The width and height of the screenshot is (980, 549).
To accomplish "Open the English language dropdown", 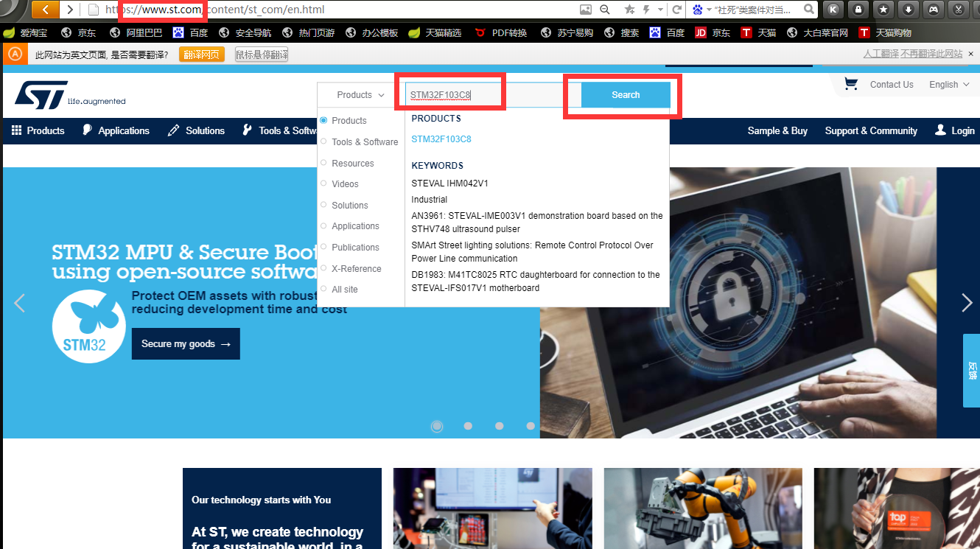I will [949, 85].
